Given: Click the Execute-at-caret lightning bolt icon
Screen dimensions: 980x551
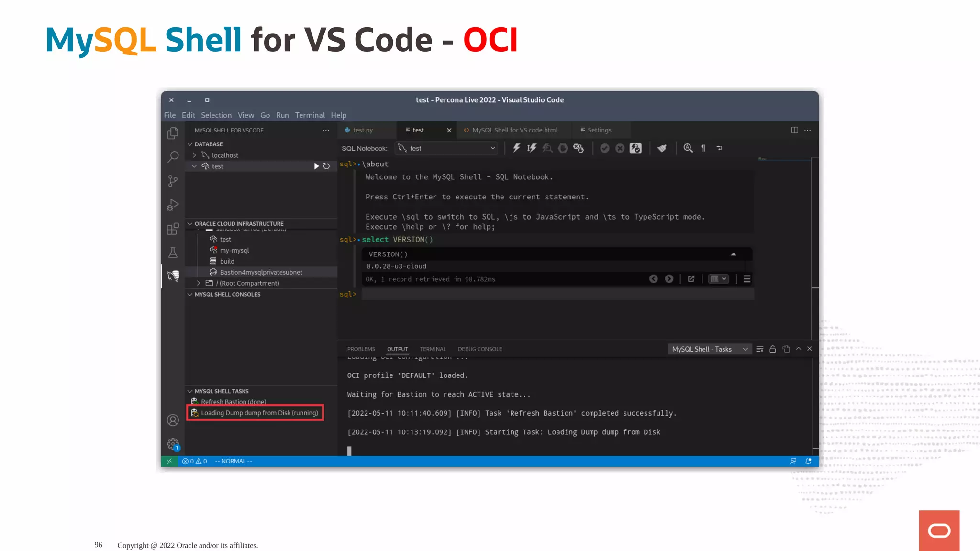Looking at the screenshot, I should [532, 148].
